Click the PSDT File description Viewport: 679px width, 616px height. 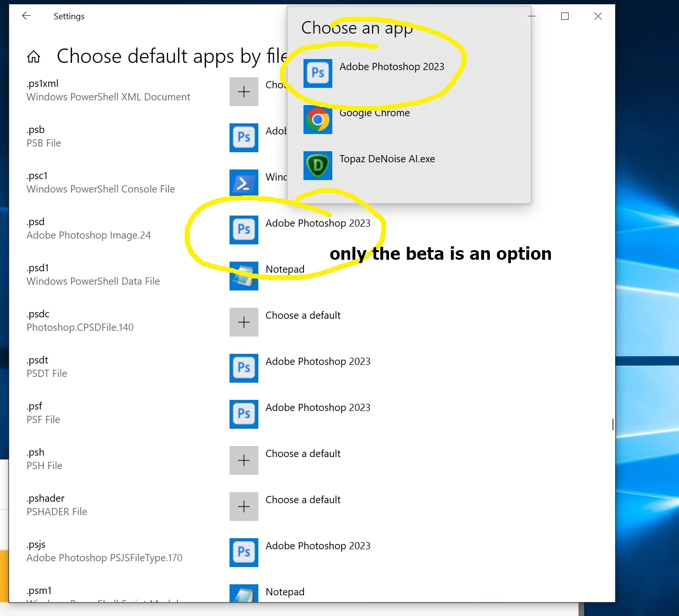coord(47,374)
